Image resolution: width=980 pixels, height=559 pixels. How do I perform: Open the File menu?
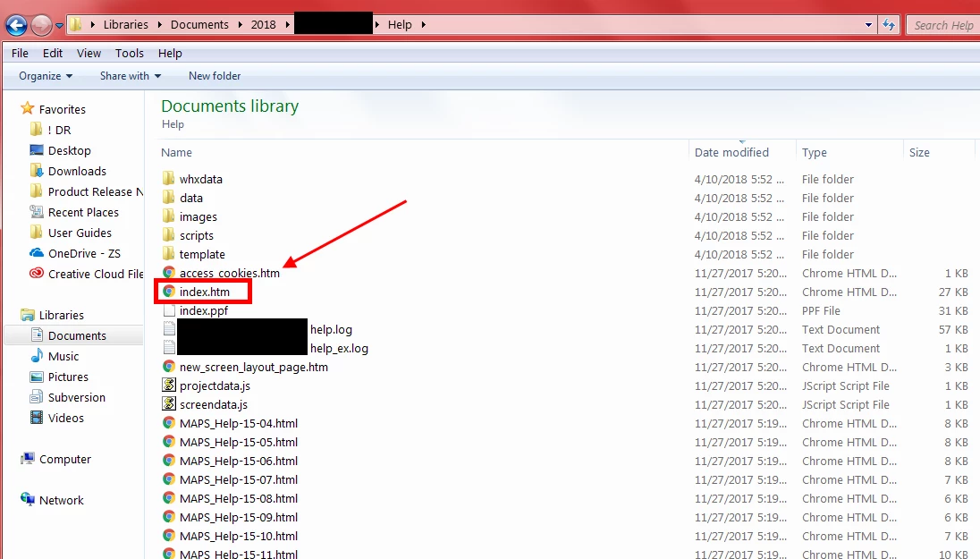click(20, 53)
